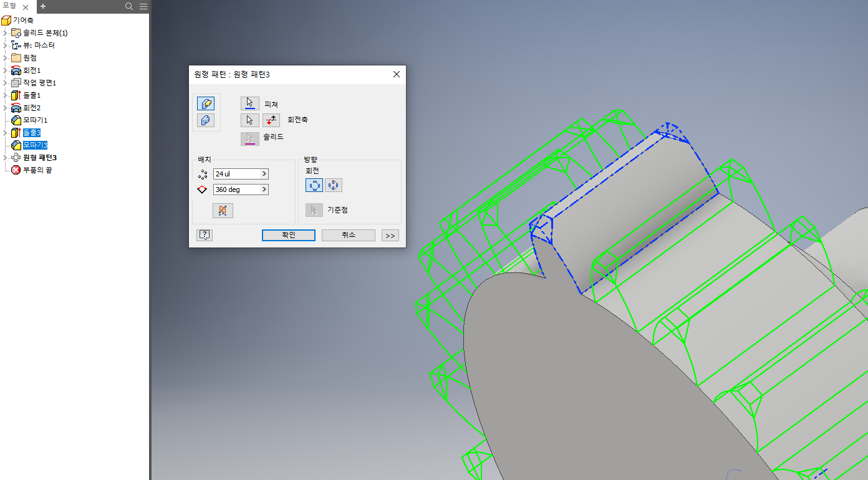Expand the 돌출1 feature
The width and height of the screenshot is (868, 480).
(x=6, y=95)
